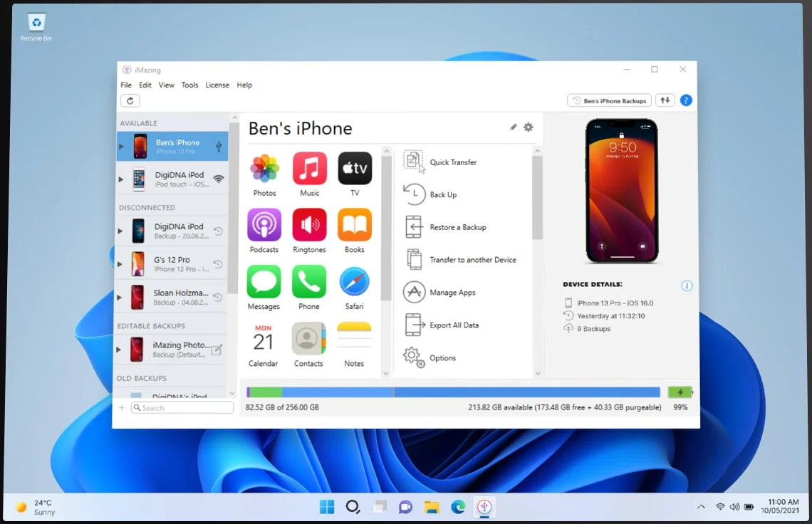Screen dimensions: 812x524
Task: Click the battery charging indicator
Action: (x=680, y=392)
